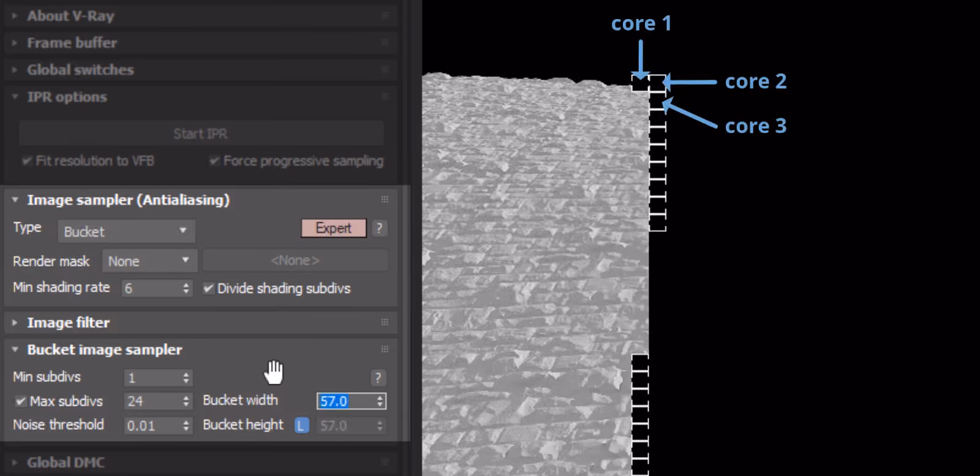This screenshot has height=476, width=980.
Task: Click the Image filter rollout grip handle
Action: [x=385, y=322]
